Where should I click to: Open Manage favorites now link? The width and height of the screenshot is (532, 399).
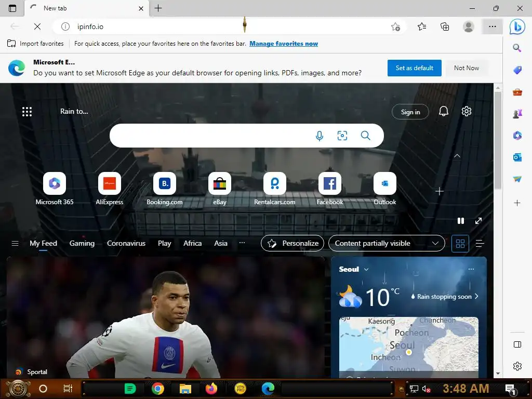point(284,44)
